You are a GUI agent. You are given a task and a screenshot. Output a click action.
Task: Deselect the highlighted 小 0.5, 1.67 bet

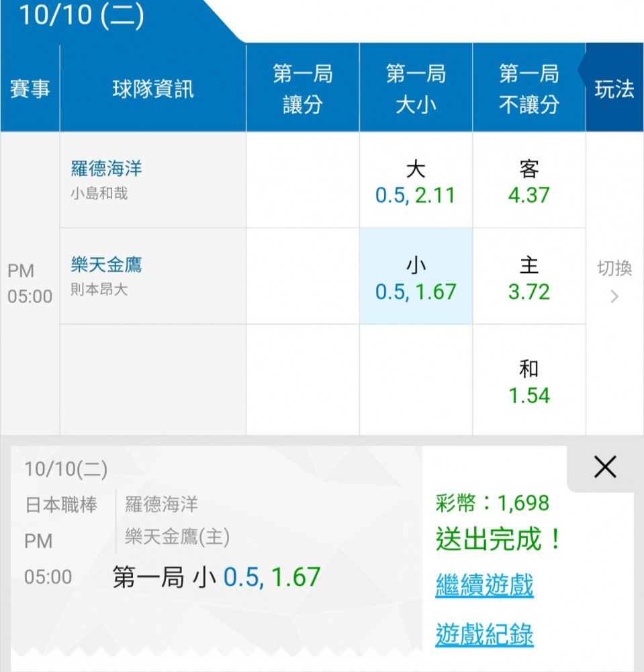tap(416, 276)
